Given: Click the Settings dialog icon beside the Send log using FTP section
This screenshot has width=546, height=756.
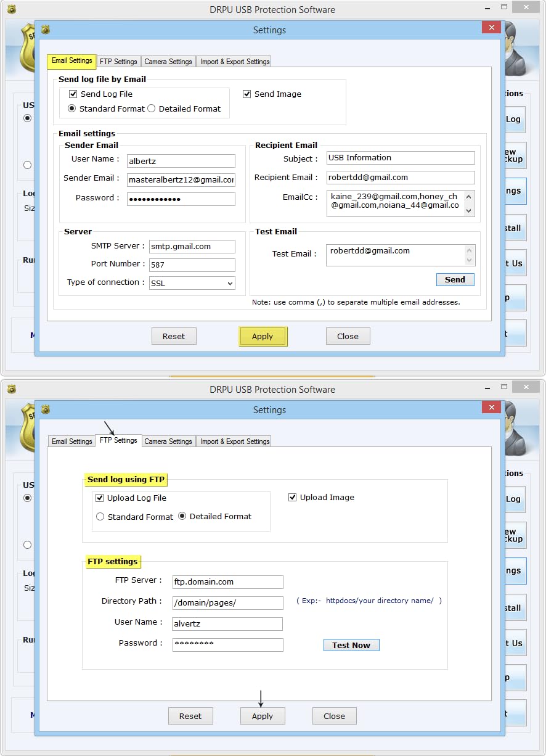Looking at the screenshot, I should pos(45,409).
